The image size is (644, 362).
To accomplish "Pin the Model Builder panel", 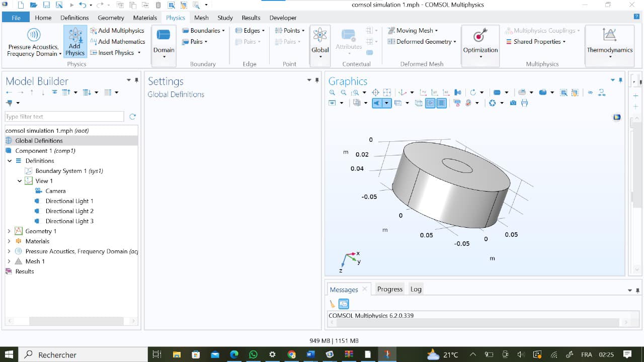I will pos(136,80).
